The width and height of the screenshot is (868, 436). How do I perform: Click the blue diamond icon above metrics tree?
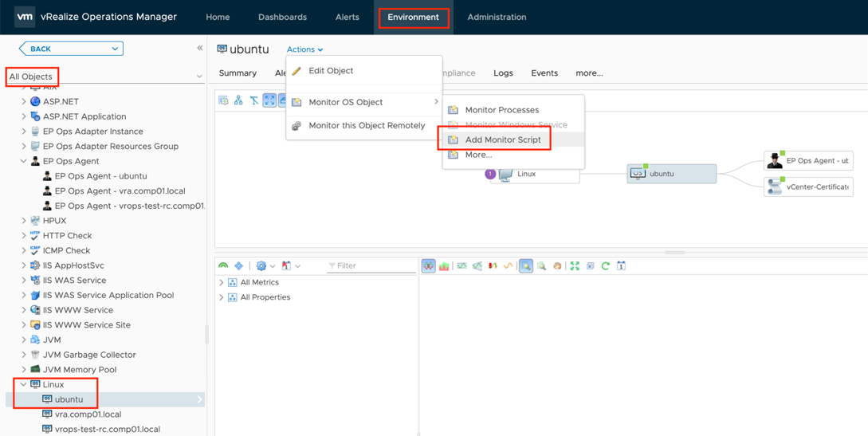tap(238, 266)
